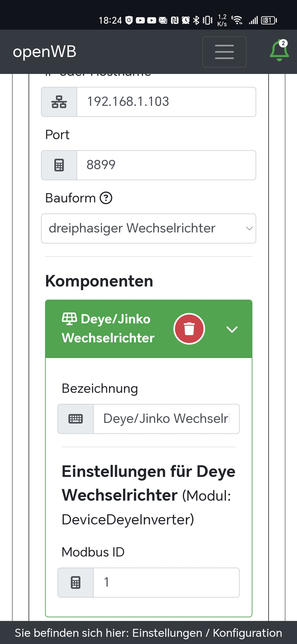Show help for Bauform question mark
Image resolution: width=297 pixels, height=644 pixels.
[106, 198]
